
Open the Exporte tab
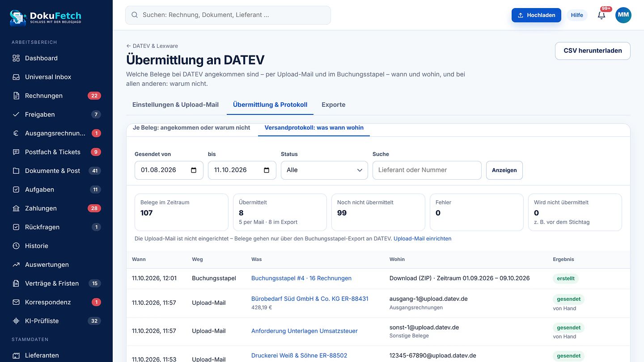334,105
